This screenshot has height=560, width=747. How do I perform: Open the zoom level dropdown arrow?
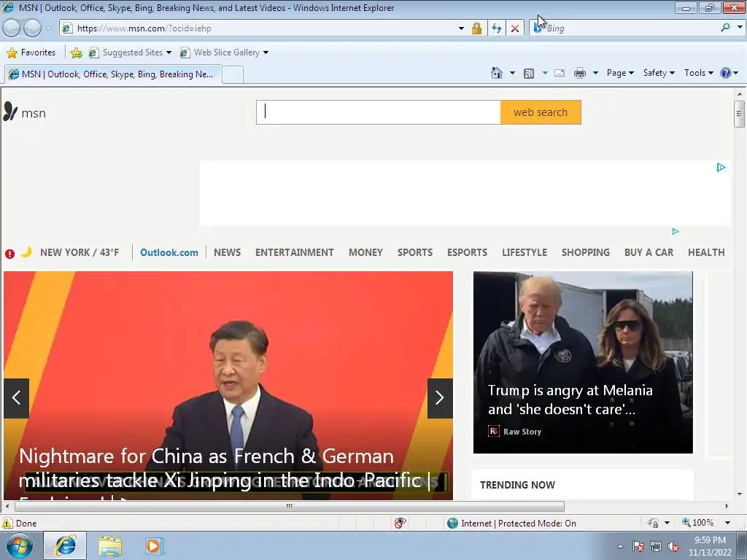(727, 523)
